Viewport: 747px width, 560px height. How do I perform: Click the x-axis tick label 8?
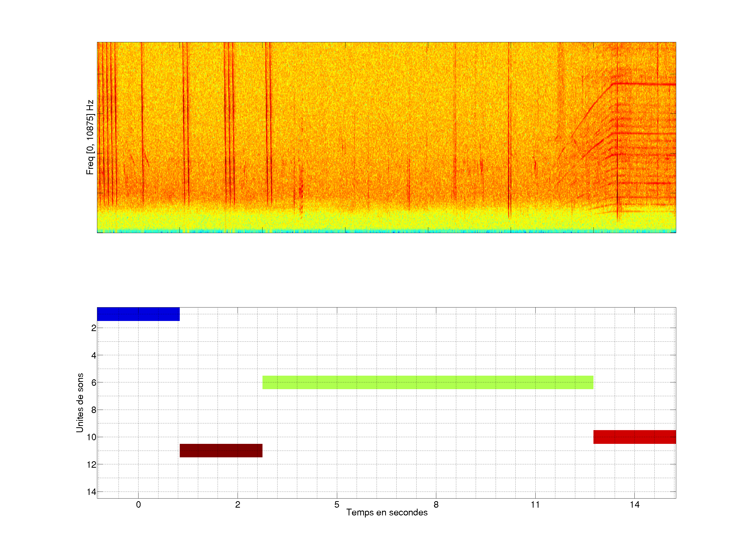coord(436,505)
